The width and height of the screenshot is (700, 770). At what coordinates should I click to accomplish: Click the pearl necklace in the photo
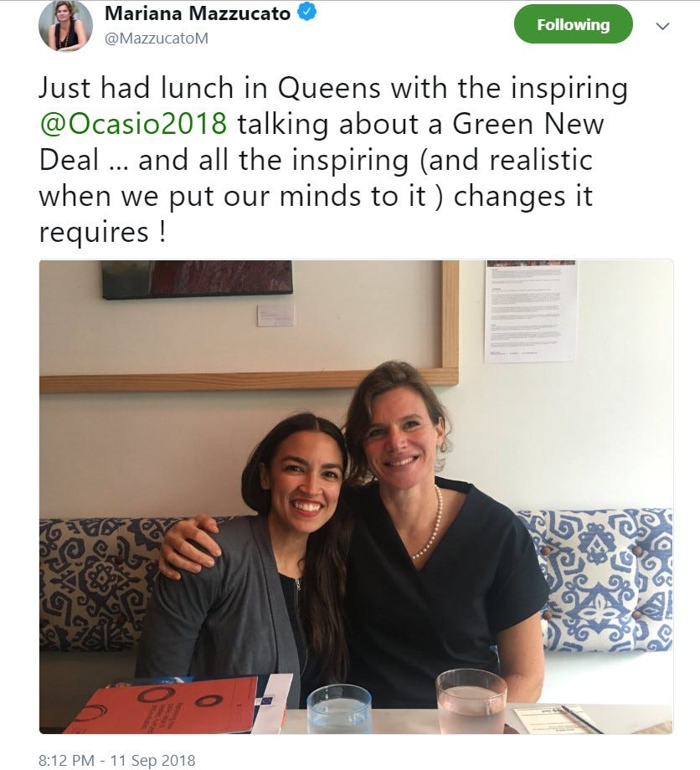[429, 527]
